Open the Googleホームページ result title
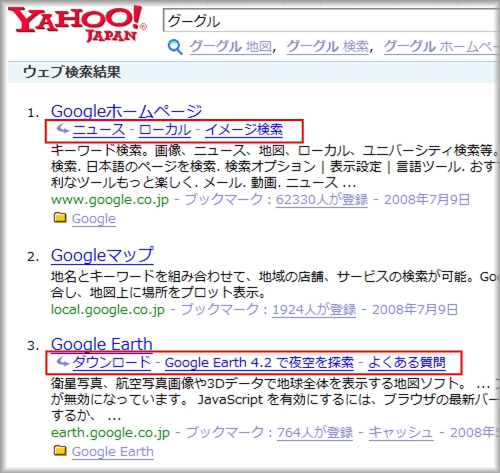Image resolution: width=500 pixels, height=473 pixels. (x=127, y=111)
